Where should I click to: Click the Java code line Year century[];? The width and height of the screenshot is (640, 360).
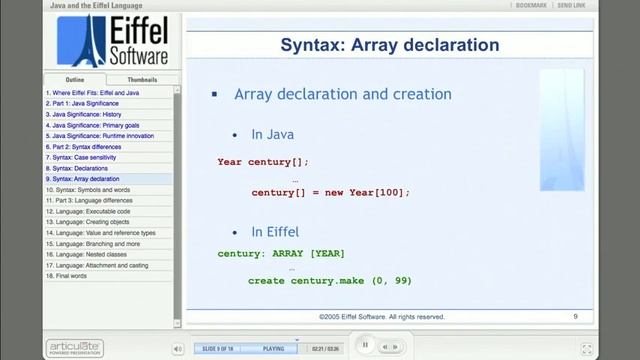pyautogui.click(x=263, y=162)
